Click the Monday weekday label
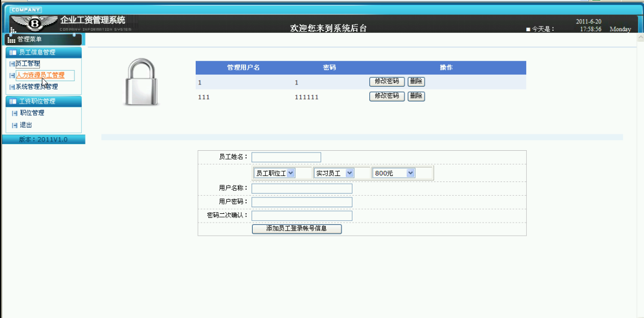644x318 pixels. 620,29
